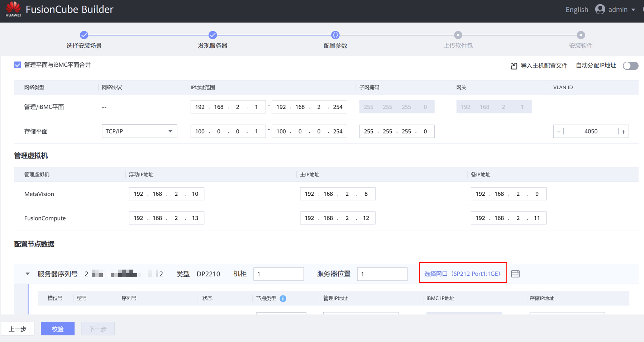The width and height of the screenshot is (644, 342).
Task: Switch the language to English
Action: coord(577,10)
